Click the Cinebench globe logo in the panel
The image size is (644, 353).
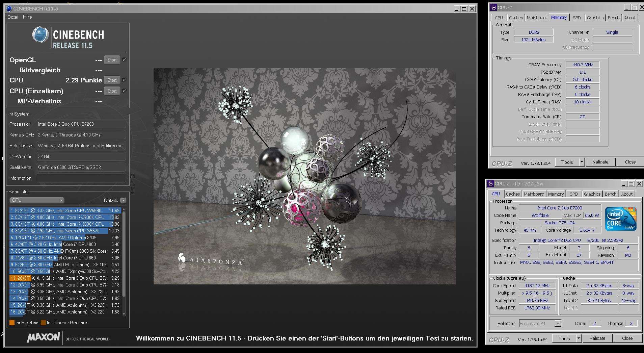(41, 34)
